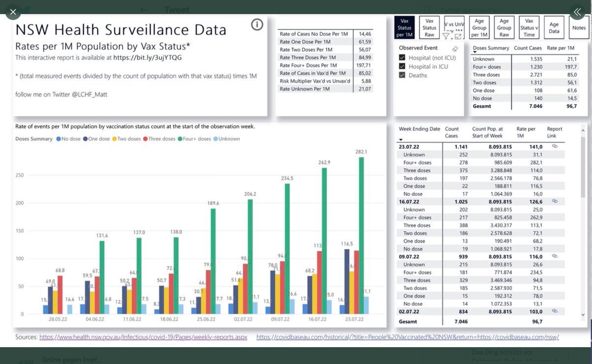Click the Count Pop. at Start of Week header

click(x=487, y=132)
